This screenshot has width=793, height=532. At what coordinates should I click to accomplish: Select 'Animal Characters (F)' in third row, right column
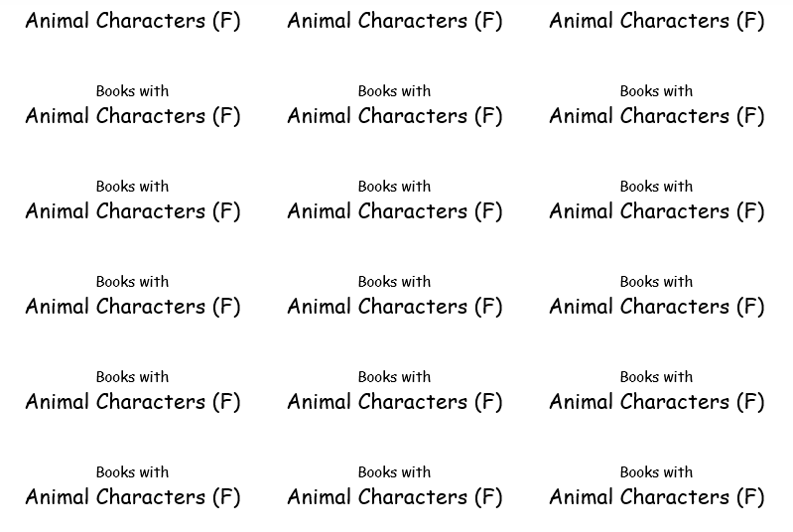[656, 211]
